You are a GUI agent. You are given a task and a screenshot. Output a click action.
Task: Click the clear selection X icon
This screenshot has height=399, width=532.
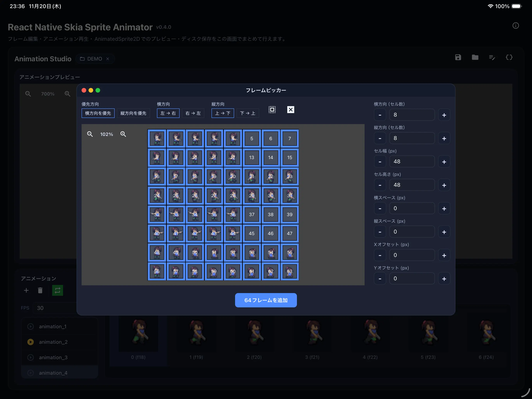pyautogui.click(x=291, y=110)
